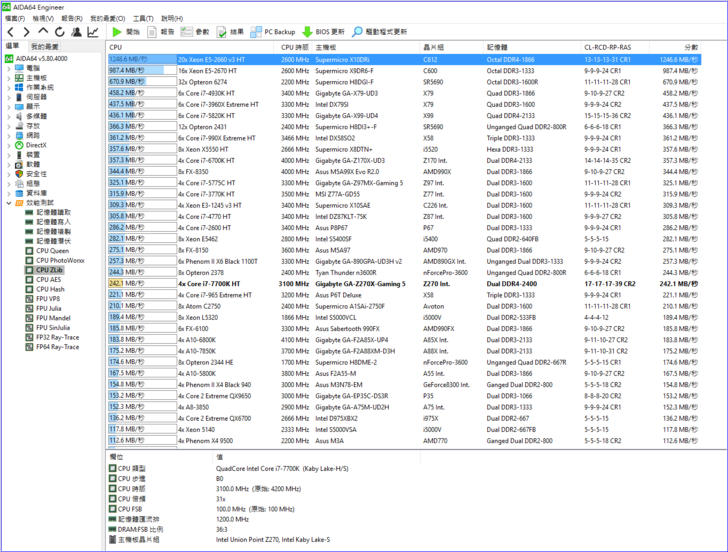The height and width of the screenshot is (552, 728).
Task: Expand the DirectX tree node
Action: 9,145
